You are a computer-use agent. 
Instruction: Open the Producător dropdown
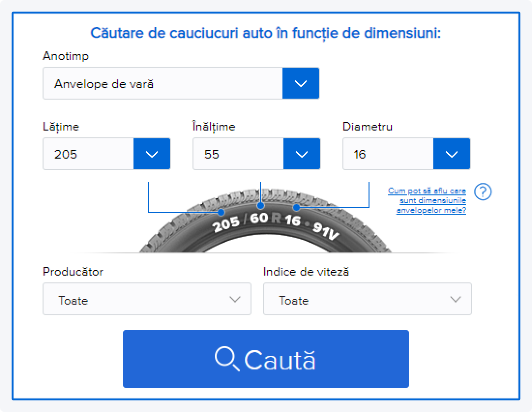point(147,299)
